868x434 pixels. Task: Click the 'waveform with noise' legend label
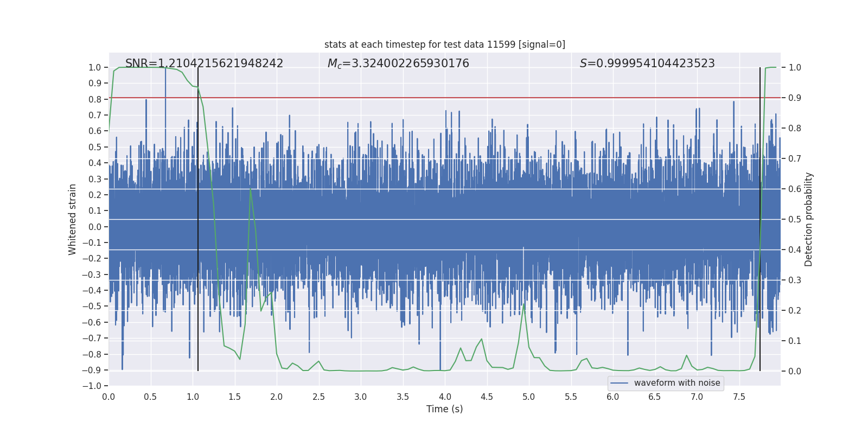point(676,383)
